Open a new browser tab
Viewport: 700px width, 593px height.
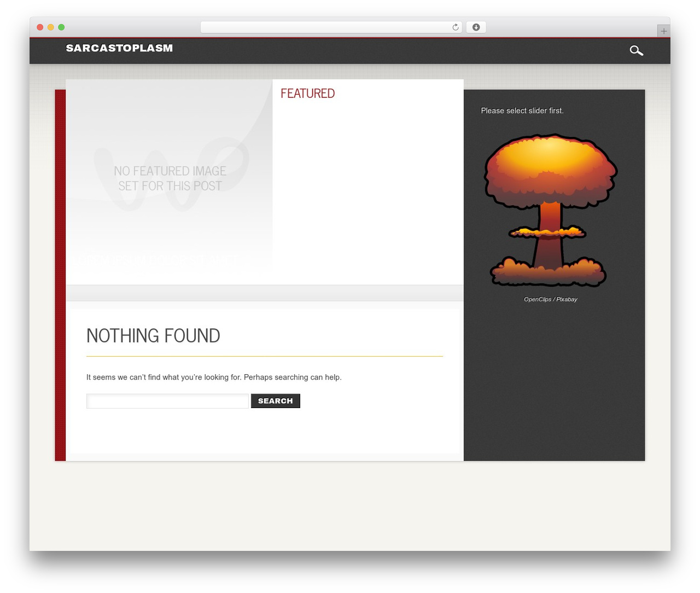click(663, 31)
